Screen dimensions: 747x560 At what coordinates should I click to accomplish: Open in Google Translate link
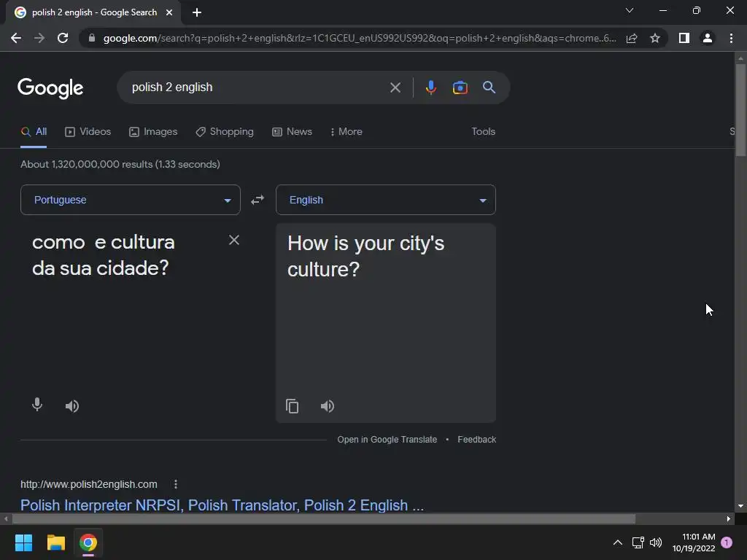coord(387,440)
